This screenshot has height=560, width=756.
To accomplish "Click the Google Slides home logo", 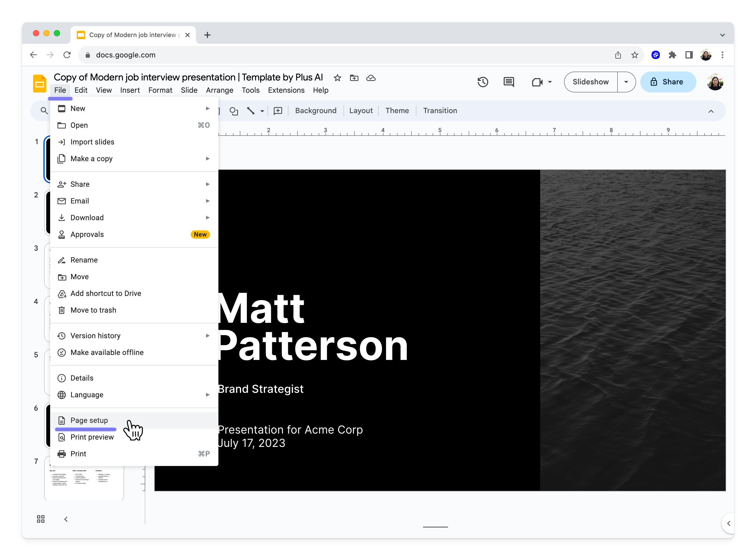I will point(39,83).
